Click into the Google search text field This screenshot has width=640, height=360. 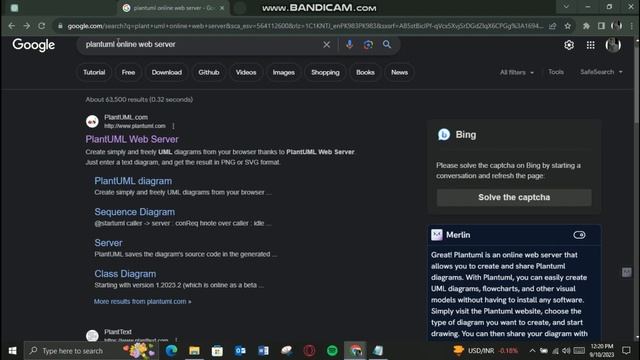pyautogui.click(x=200, y=44)
